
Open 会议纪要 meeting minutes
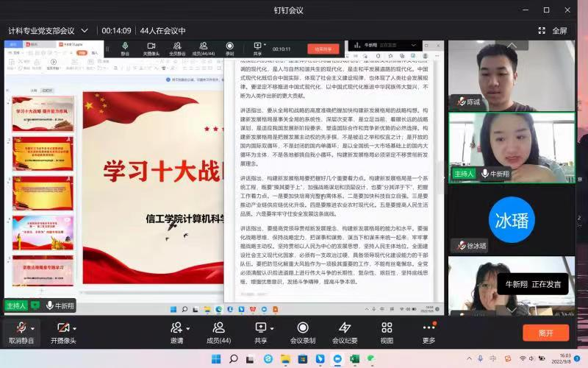tap(344, 328)
